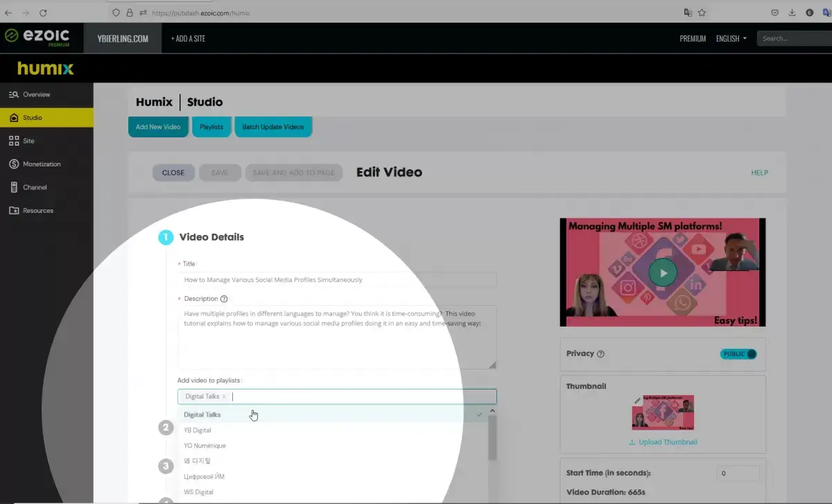The image size is (832, 504).
Task: Click the video Title input field
Action: coord(337,280)
